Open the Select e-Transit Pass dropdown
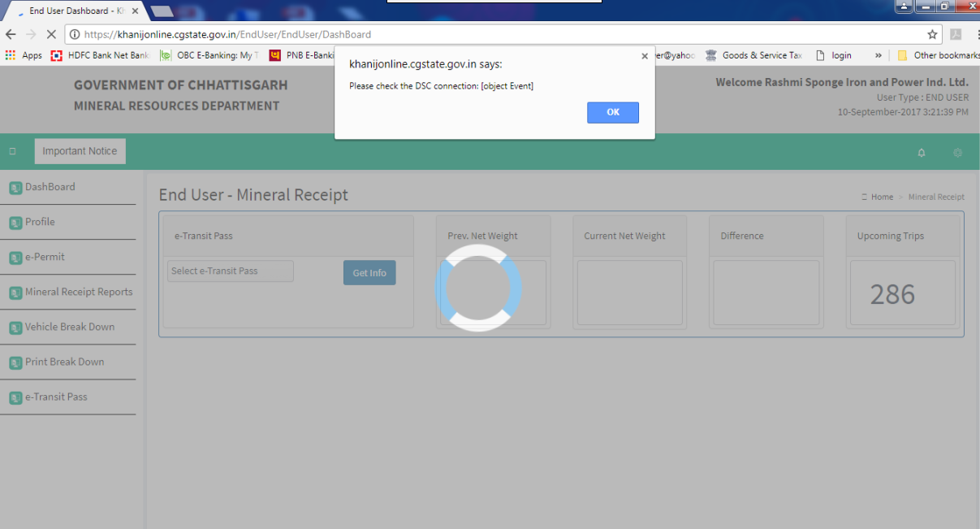Screen dimensions: 980x529 click(x=230, y=271)
